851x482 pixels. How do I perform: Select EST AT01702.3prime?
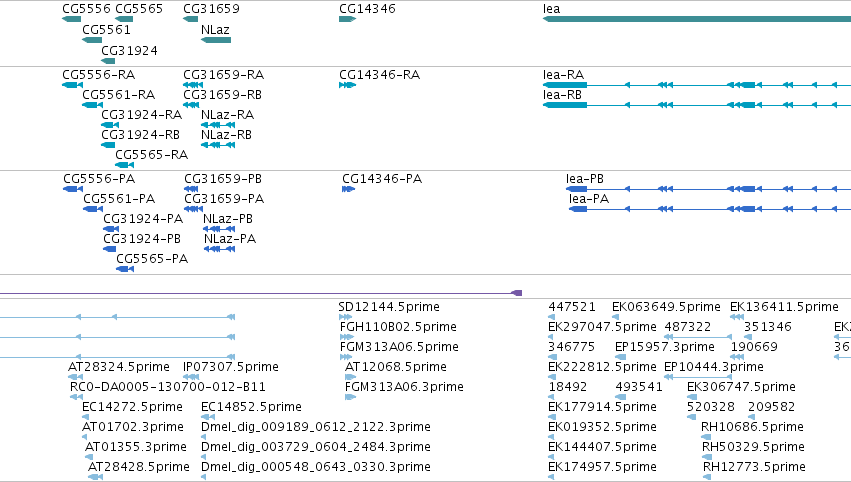click(x=133, y=427)
